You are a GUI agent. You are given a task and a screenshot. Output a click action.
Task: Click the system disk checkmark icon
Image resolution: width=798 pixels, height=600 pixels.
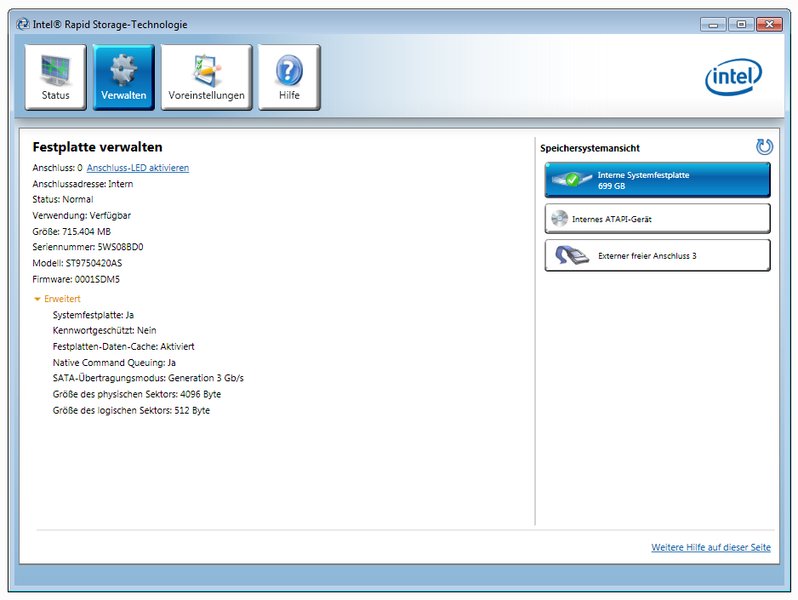(572, 179)
